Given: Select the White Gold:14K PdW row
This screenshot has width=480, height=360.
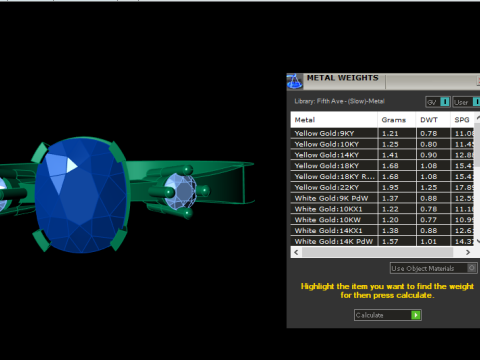Looking at the screenshot, I should pyautogui.click(x=382, y=241).
